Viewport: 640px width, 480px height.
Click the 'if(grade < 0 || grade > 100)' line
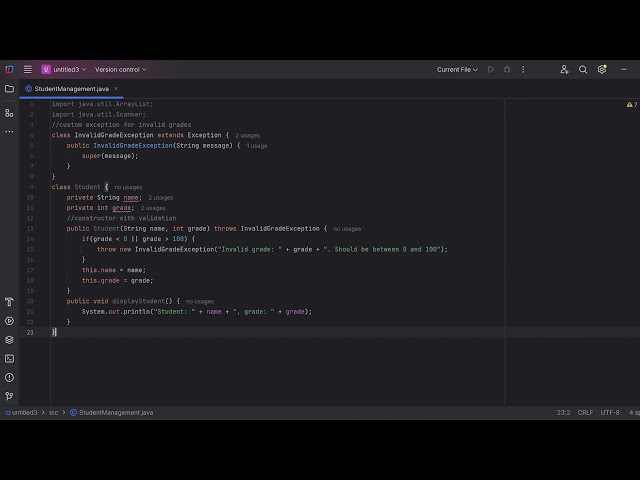pyautogui.click(x=138, y=239)
